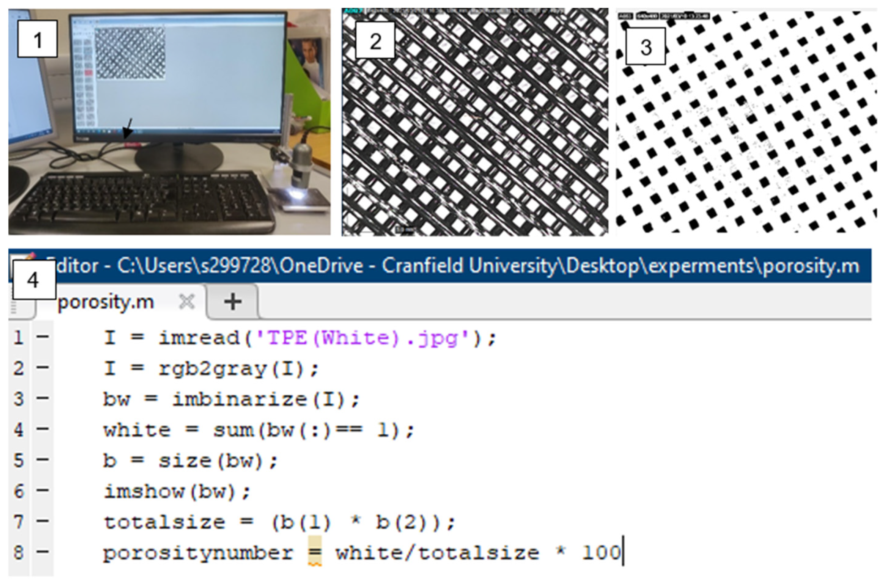Click line number 7 in gutter

19,522
